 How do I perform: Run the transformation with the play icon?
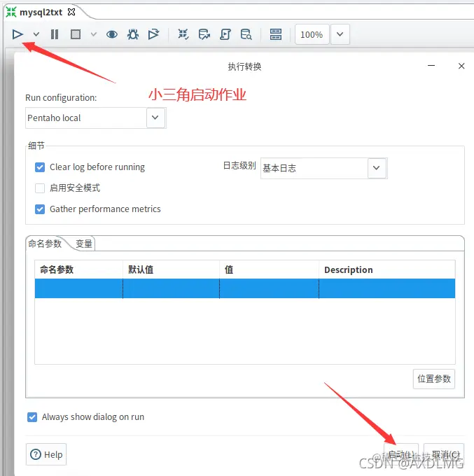pyautogui.click(x=18, y=34)
